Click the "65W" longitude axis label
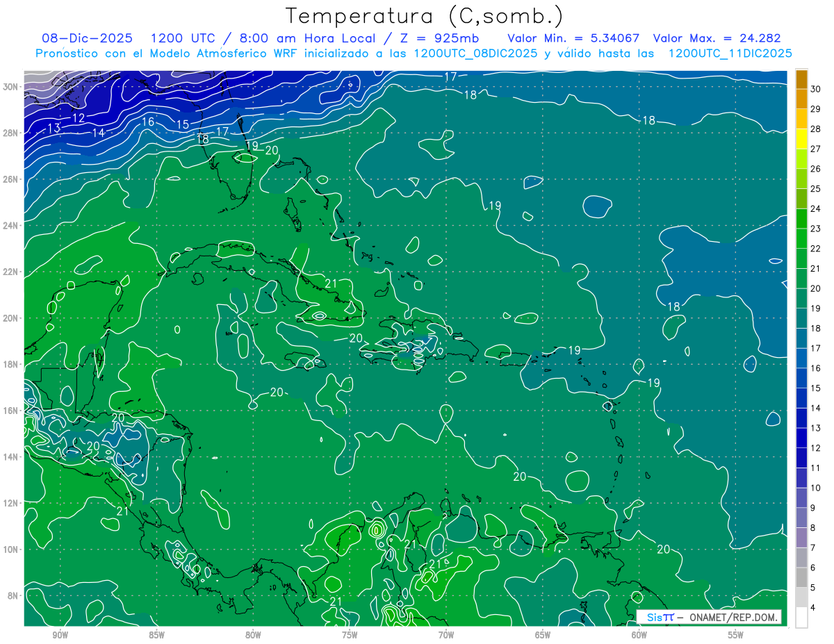Image resolution: width=834 pixels, height=644 pixels. tap(543, 635)
